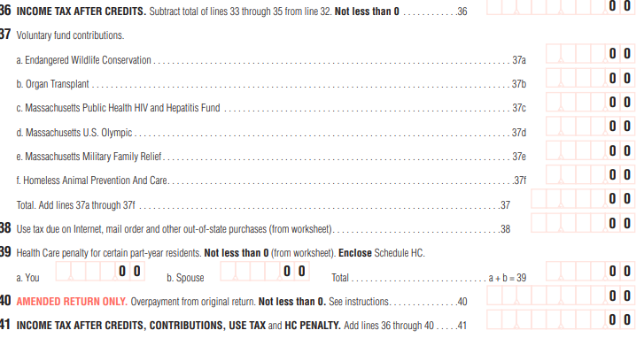Select the 37e Military Family Relief amount box
The image size is (644, 338).
(x=590, y=150)
